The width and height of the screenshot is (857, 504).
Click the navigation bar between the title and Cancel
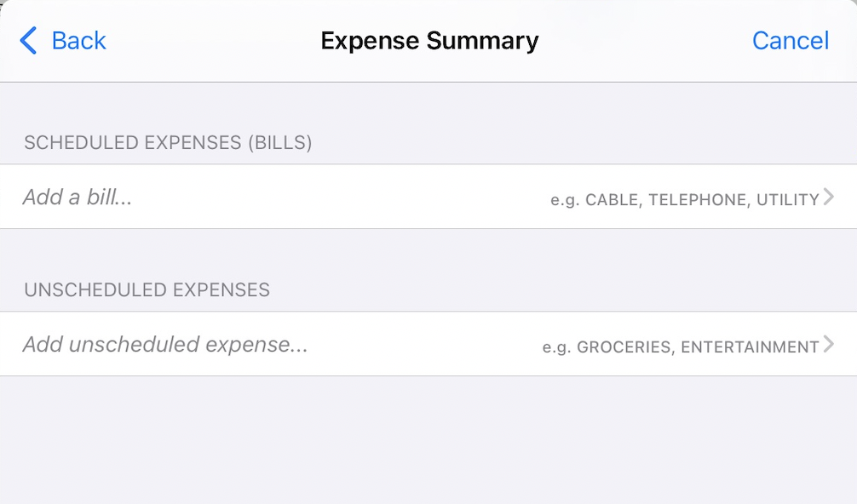pos(645,40)
